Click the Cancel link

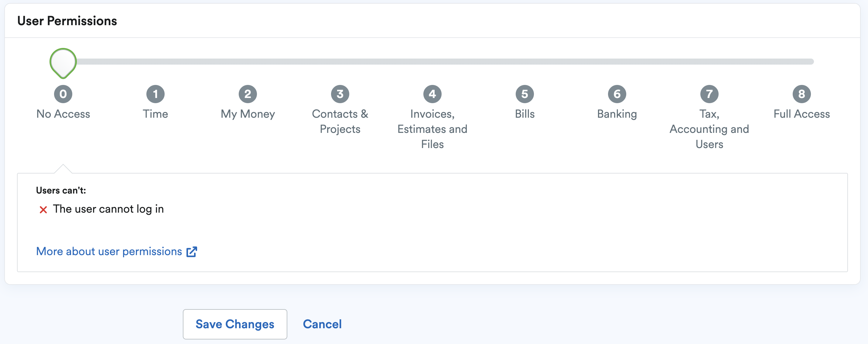(322, 324)
